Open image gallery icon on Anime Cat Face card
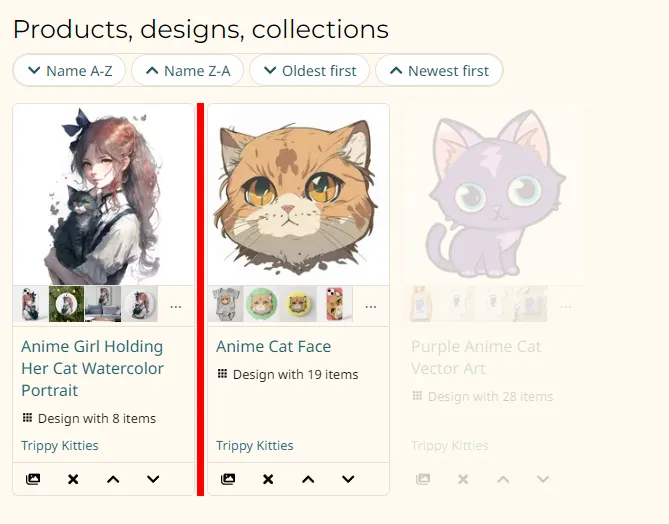 click(228, 479)
